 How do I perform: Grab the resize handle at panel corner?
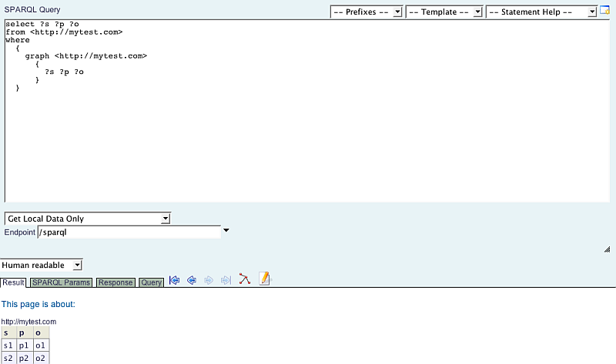pos(607,249)
